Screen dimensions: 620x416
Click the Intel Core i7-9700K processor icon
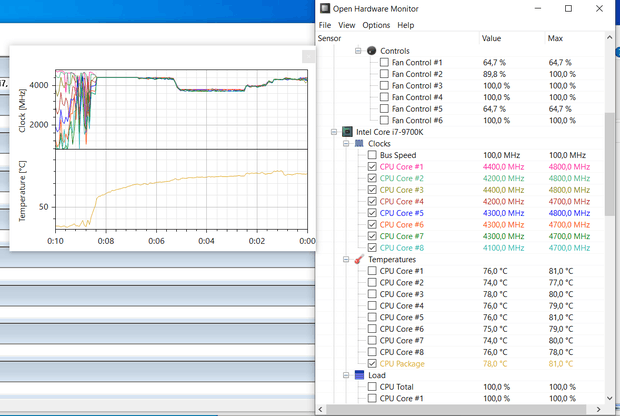click(347, 131)
